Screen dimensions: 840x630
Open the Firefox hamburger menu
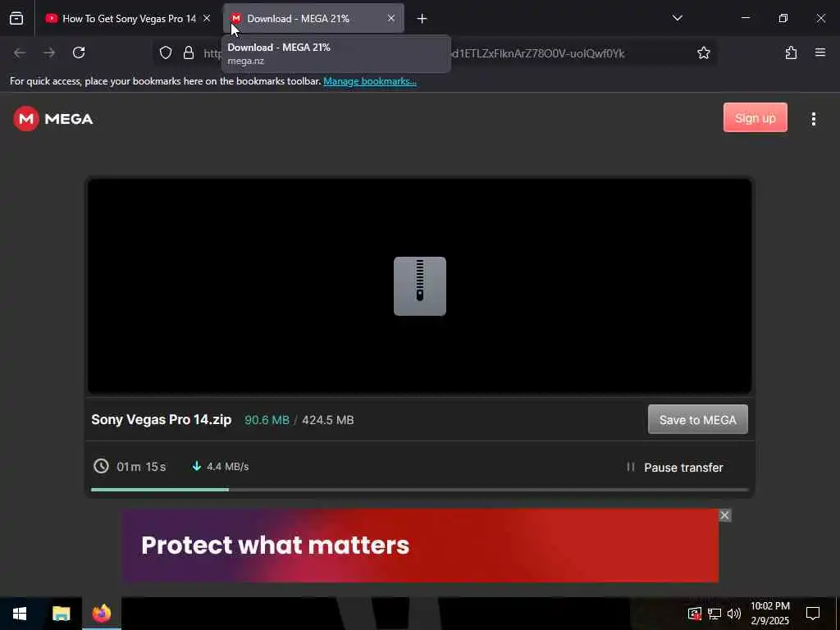tap(820, 52)
